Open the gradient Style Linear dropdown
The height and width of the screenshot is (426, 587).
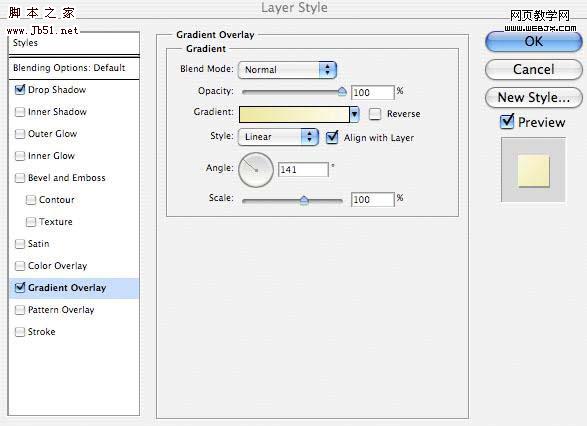click(x=278, y=137)
